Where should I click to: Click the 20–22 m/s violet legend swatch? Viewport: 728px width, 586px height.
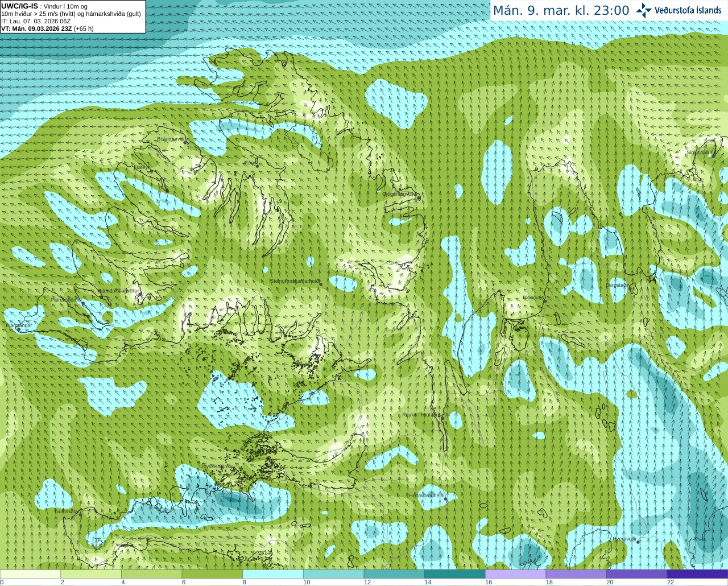tap(637, 574)
